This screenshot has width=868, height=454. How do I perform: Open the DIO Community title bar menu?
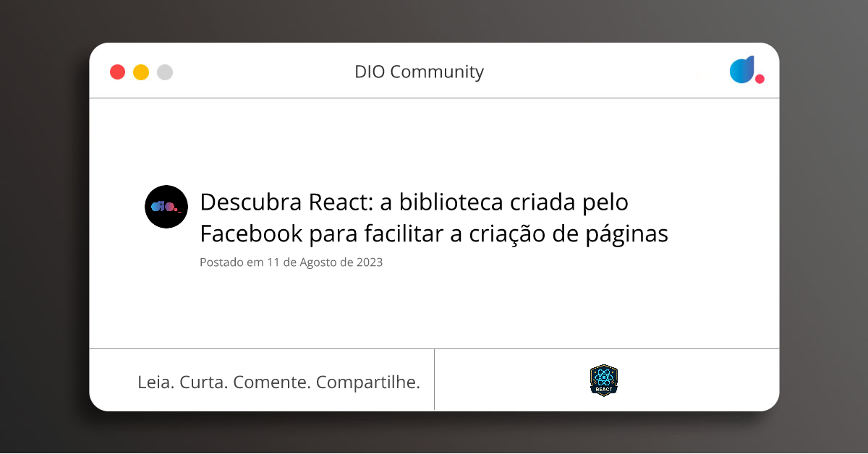(420, 72)
